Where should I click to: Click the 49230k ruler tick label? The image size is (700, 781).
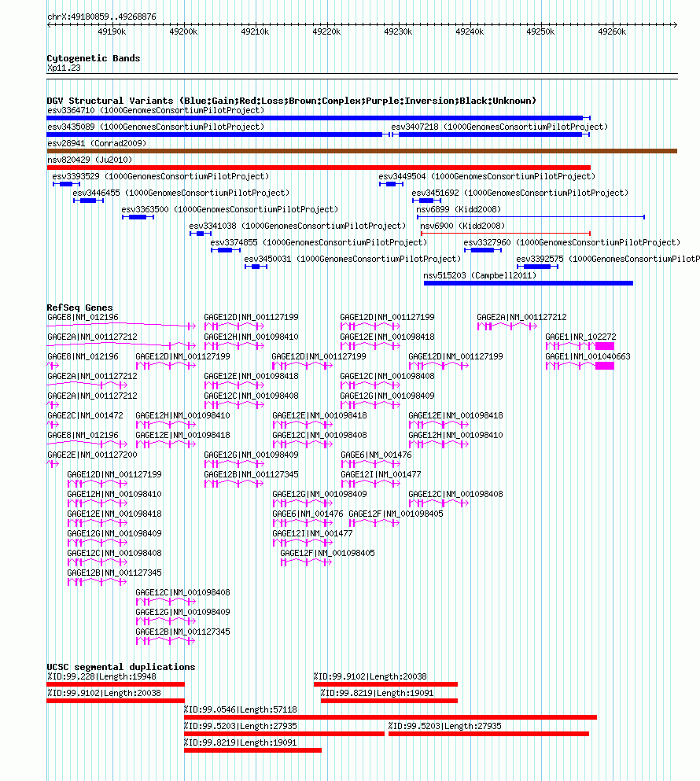tap(398, 32)
